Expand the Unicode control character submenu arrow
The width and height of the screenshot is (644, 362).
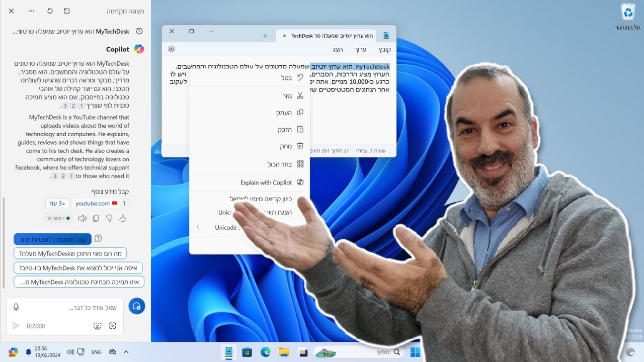[198, 227]
